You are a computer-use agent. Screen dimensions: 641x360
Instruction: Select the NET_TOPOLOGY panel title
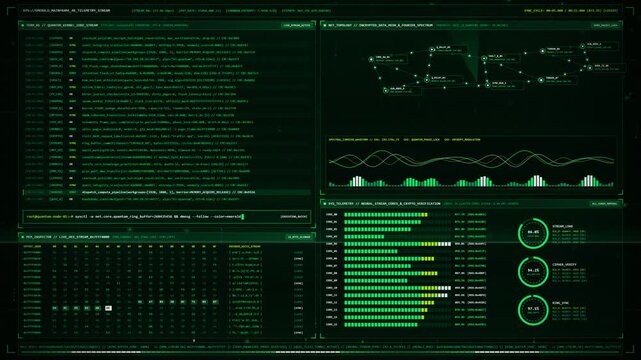point(380,25)
